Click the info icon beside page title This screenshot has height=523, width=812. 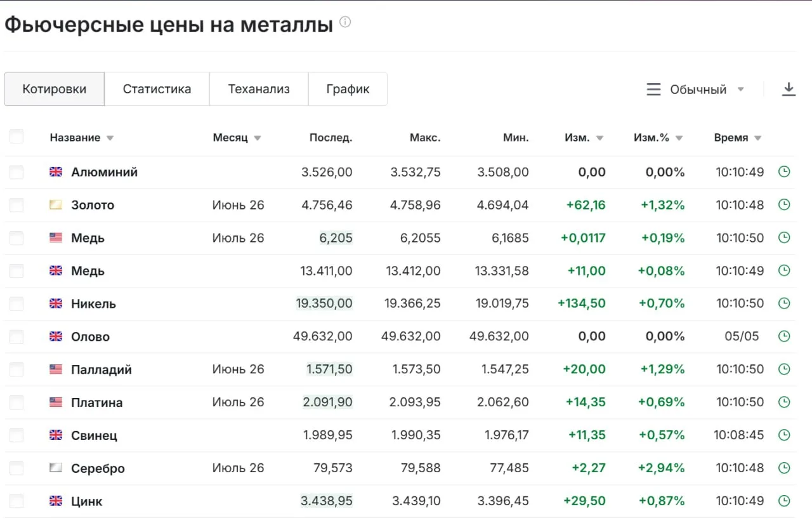(x=345, y=22)
